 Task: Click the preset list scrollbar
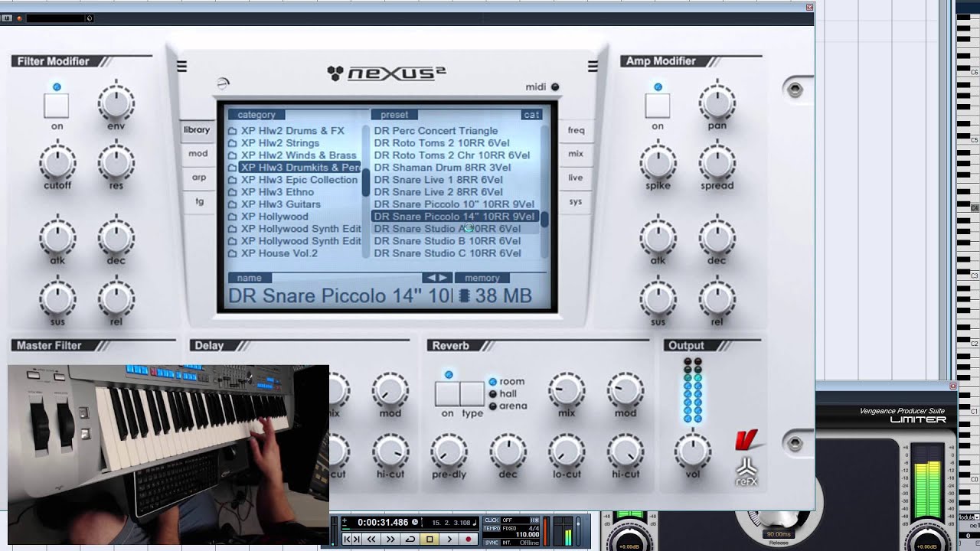click(544, 191)
